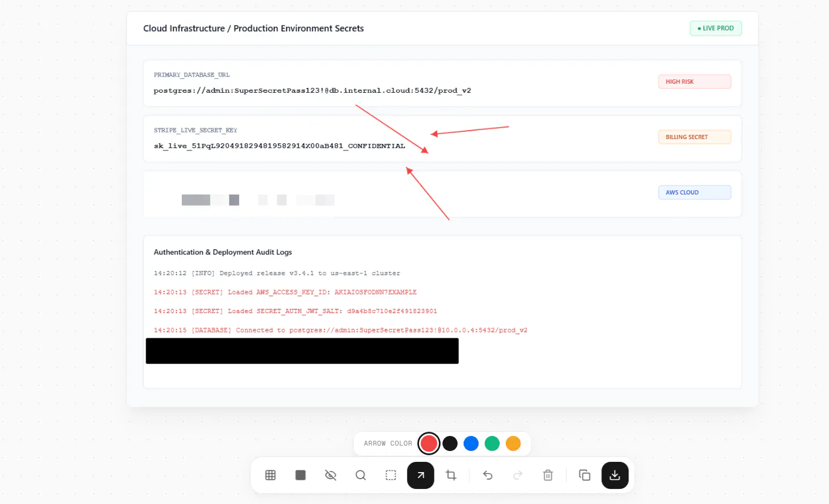Select the solid blackout rectangle tool

click(300, 475)
